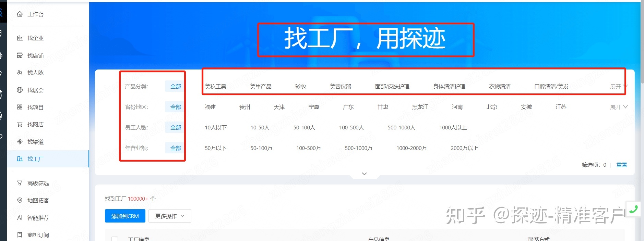Click the 找网店 cart icon

coord(20,124)
